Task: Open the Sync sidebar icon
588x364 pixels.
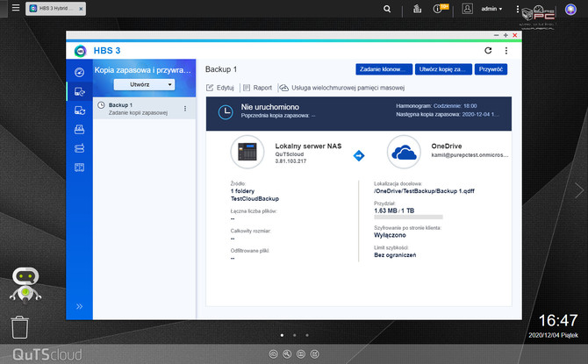Action: click(x=80, y=111)
